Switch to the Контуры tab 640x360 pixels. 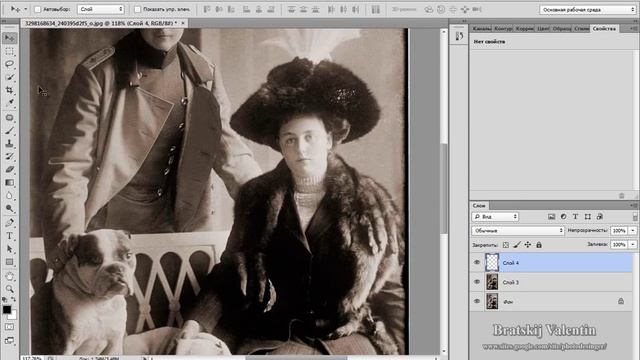click(x=503, y=29)
